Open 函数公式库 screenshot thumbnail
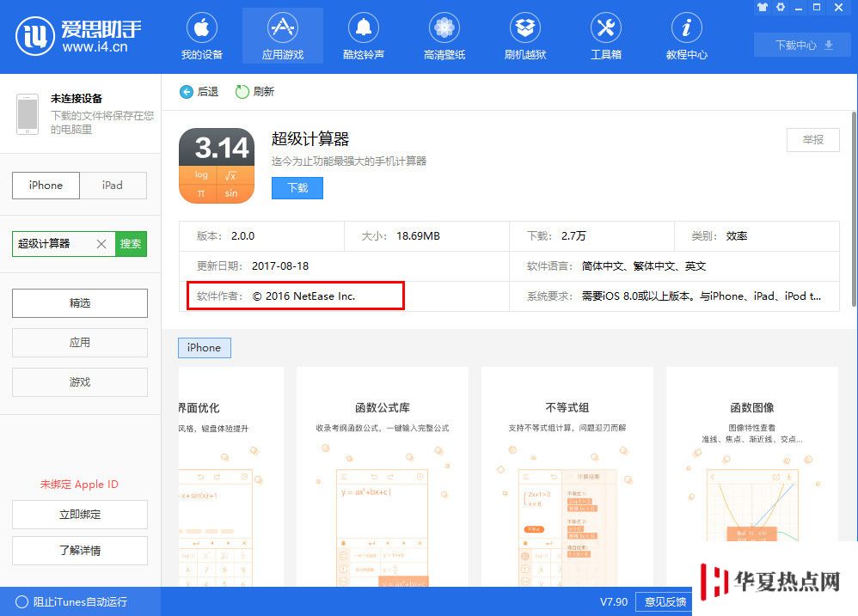Viewport: 858px width, 616px height. (383, 477)
